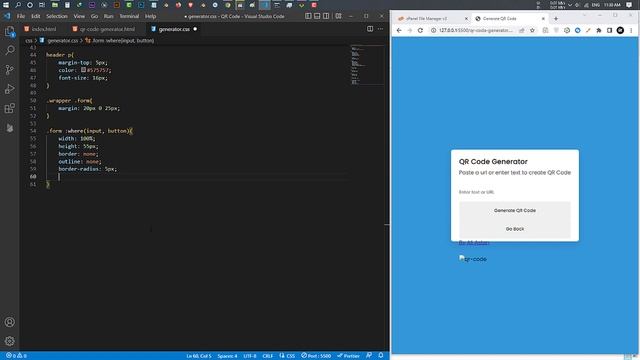This screenshot has height=360, width=640.
Task: Open the editor More Actions ellipsis
Action: pos(380,29)
